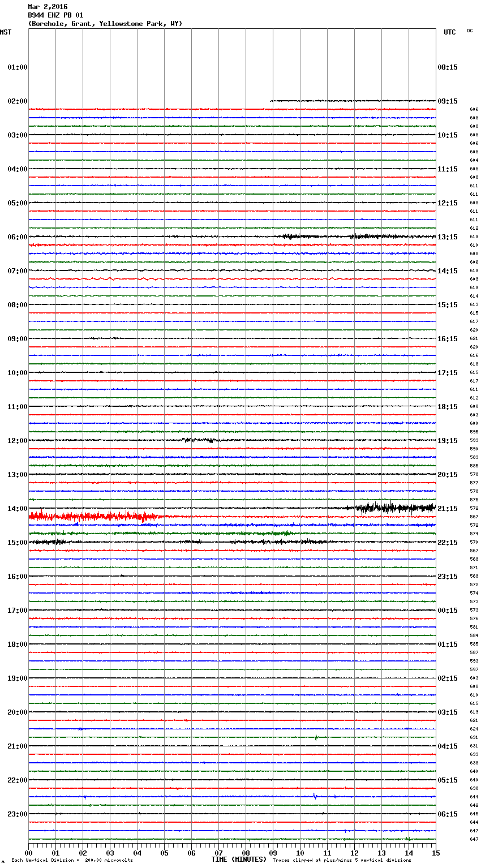Screen dimensions: 481x868
Task: Click the black wiggle on the 12:00 MST trace
Action: tap(200, 440)
